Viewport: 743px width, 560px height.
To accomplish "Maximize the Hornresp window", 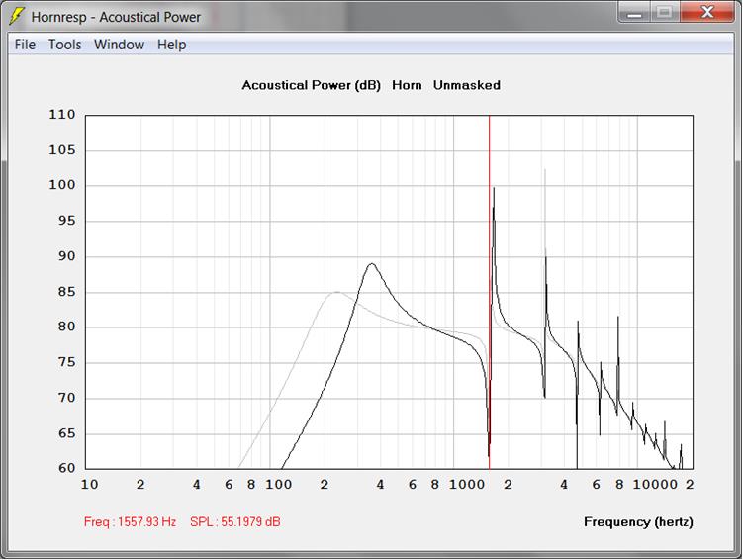I will coord(665,12).
